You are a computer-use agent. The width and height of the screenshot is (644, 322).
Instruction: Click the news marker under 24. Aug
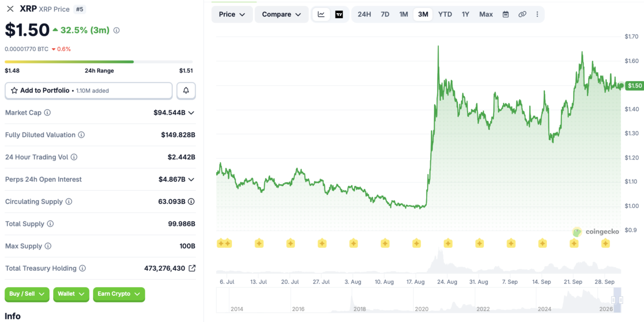pyautogui.click(x=448, y=244)
